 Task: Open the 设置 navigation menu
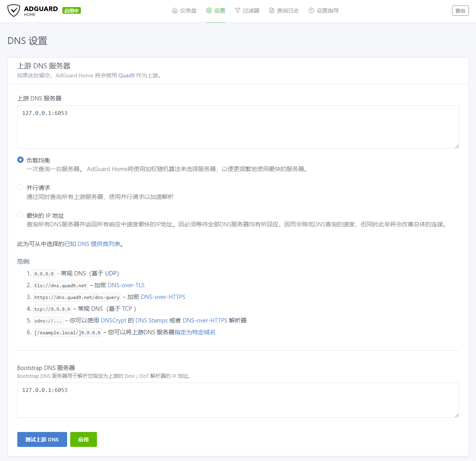219,11
